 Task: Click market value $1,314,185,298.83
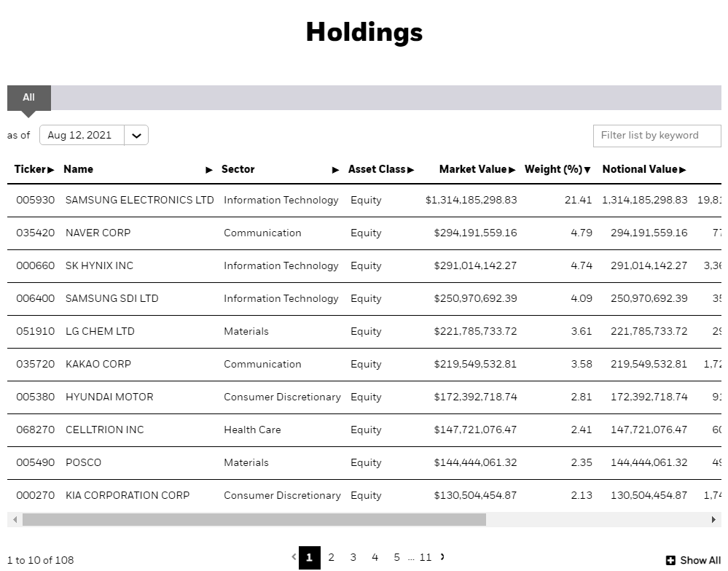[471, 200]
